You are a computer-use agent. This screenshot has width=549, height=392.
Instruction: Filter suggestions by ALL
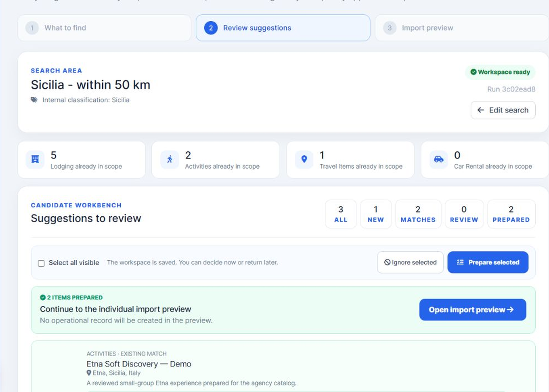point(341,214)
